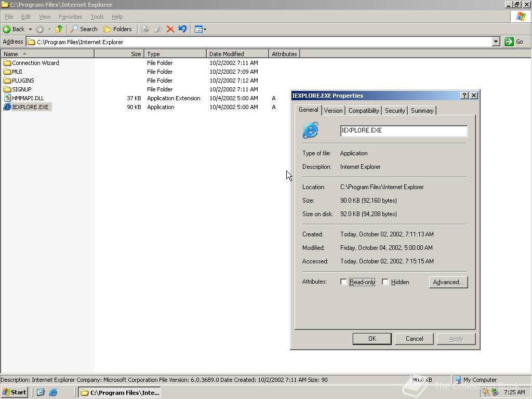
Task: Click Show Desktop quick launch icon
Action: click(x=41, y=392)
